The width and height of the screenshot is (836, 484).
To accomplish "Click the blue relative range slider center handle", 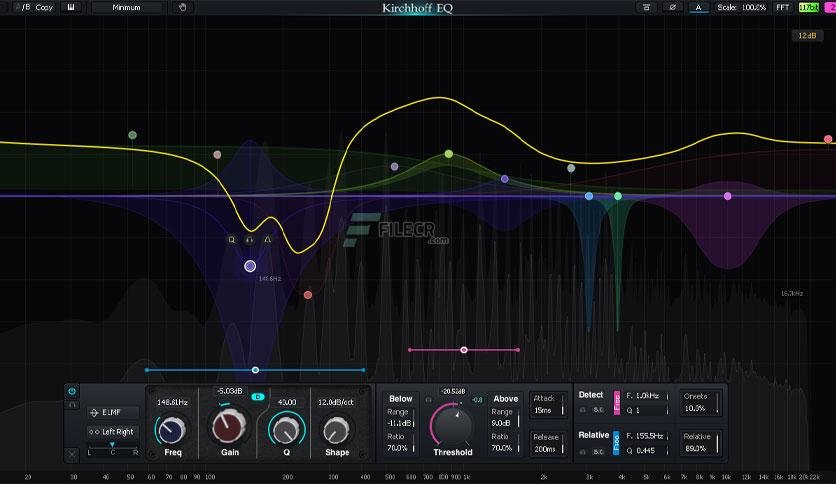I will coord(255,370).
